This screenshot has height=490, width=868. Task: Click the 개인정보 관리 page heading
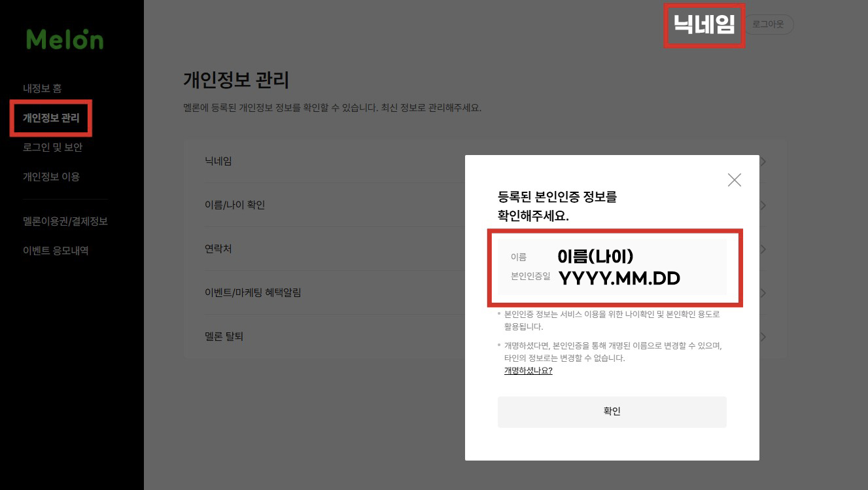[x=236, y=80]
